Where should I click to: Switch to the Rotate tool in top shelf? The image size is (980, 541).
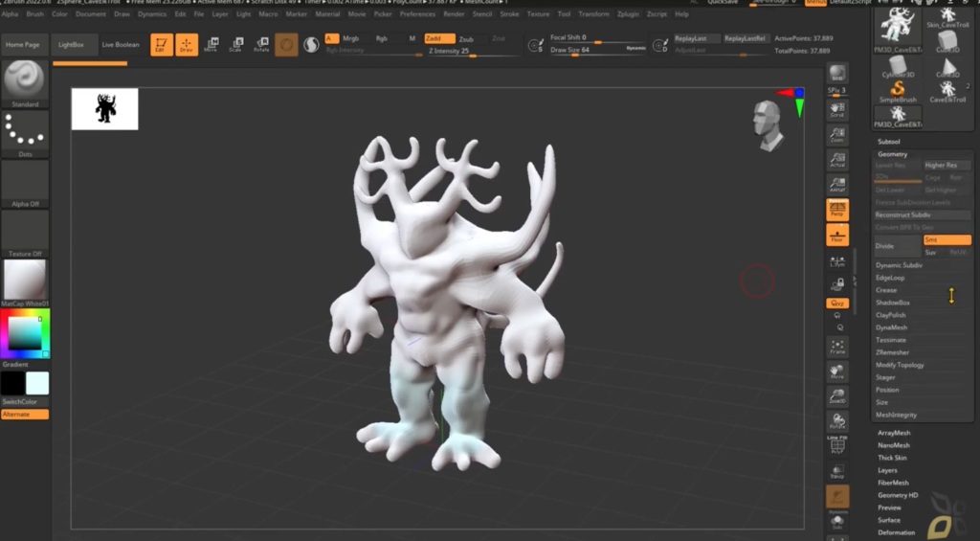261,44
